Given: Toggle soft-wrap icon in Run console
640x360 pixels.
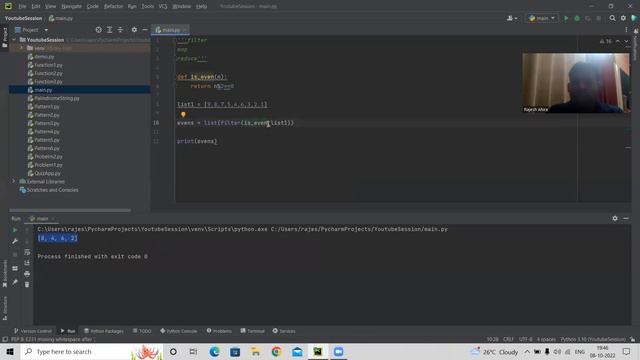Looking at the screenshot, I should [x=27, y=252].
